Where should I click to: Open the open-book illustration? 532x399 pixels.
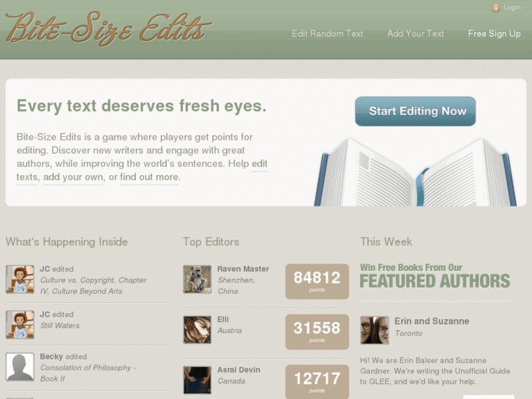click(416, 172)
